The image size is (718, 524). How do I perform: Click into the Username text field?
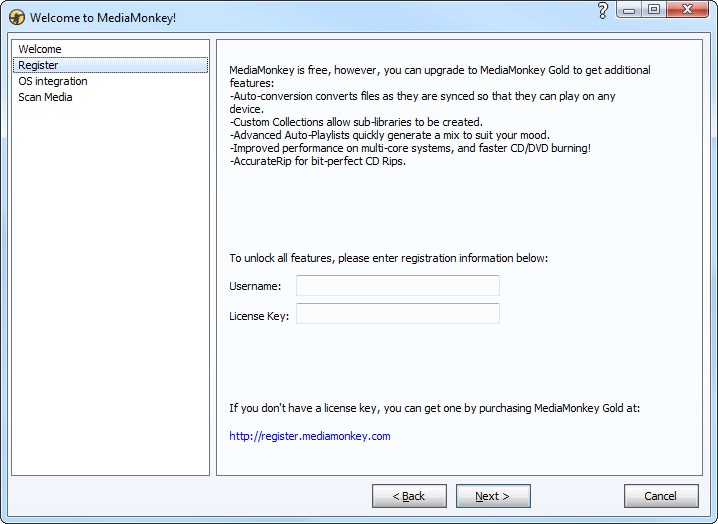coord(397,286)
